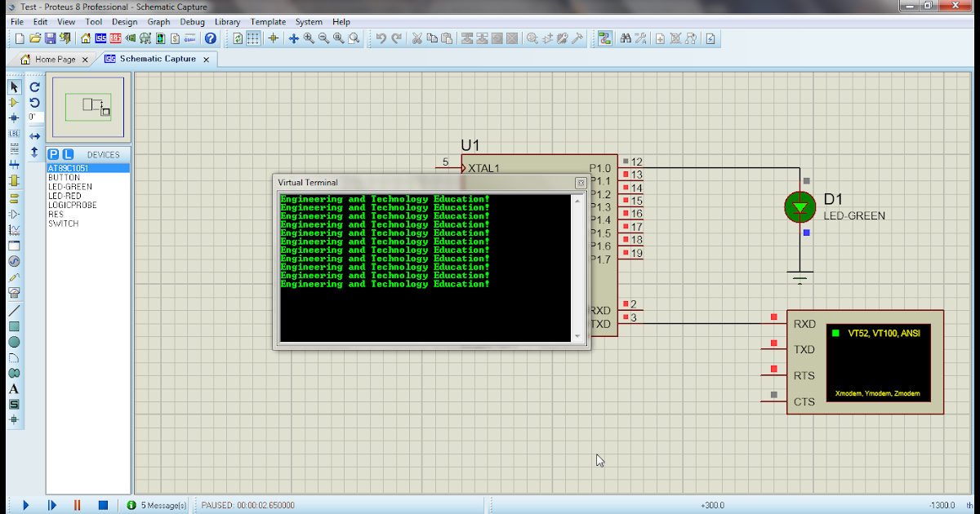980x514 pixels.
Task: Open the Debug menu
Action: coord(192,22)
